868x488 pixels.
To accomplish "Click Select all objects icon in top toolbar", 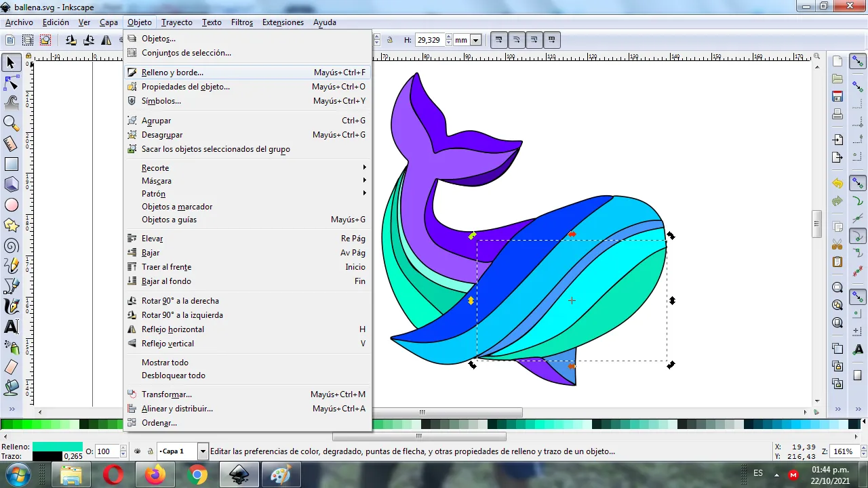I will point(11,40).
